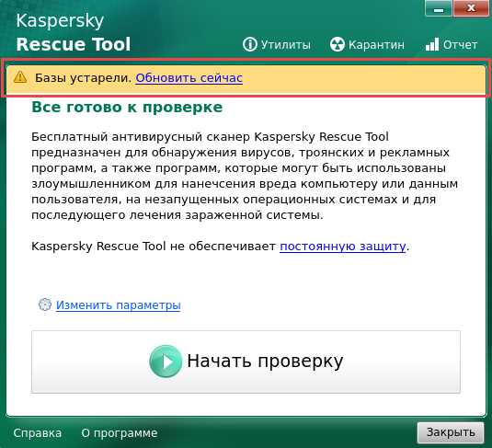The image size is (492, 448).
Task: Click Изменить параметры link
Action: 119,304
